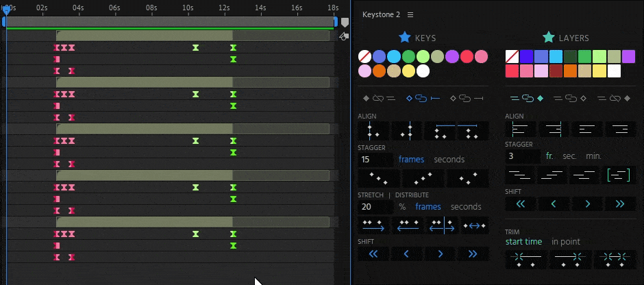Set keys stagger unit to frames
This screenshot has width=644, height=285.
(x=411, y=160)
